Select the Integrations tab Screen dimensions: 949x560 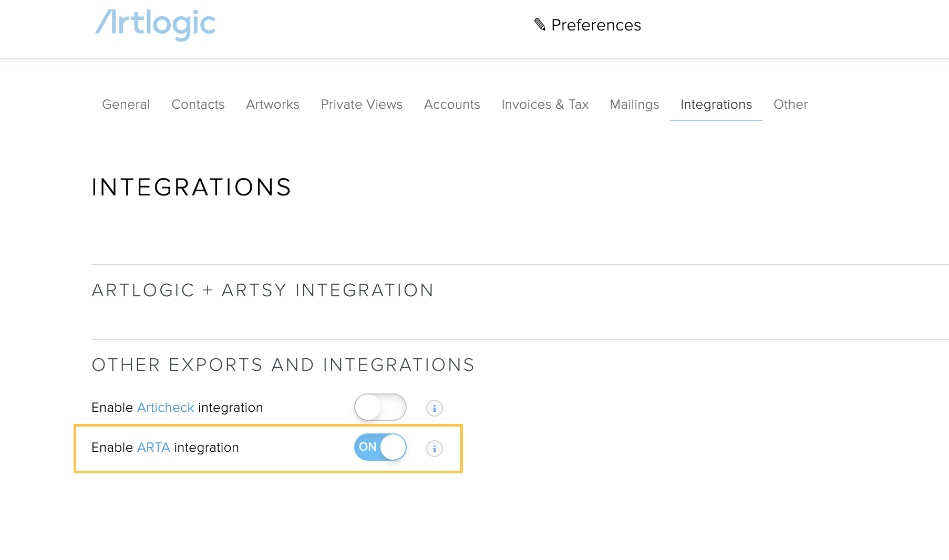click(x=716, y=105)
